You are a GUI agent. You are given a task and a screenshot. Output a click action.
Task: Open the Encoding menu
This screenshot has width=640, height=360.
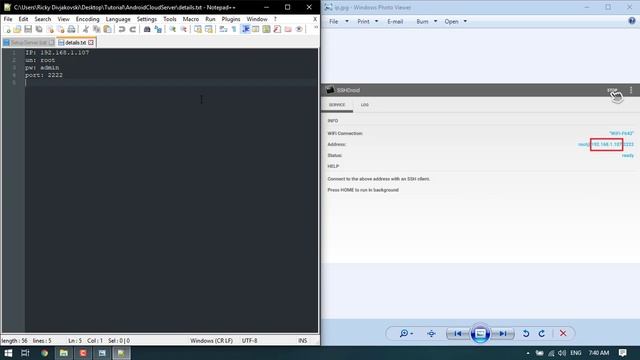(87, 19)
